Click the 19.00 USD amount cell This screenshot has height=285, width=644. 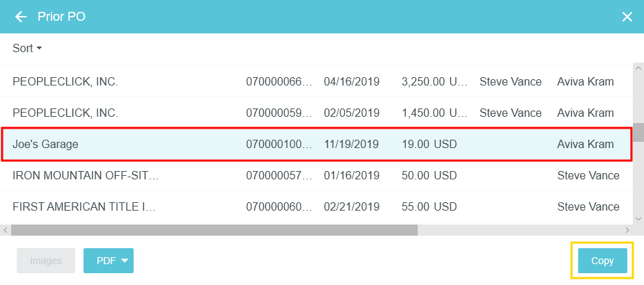point(429,145)
